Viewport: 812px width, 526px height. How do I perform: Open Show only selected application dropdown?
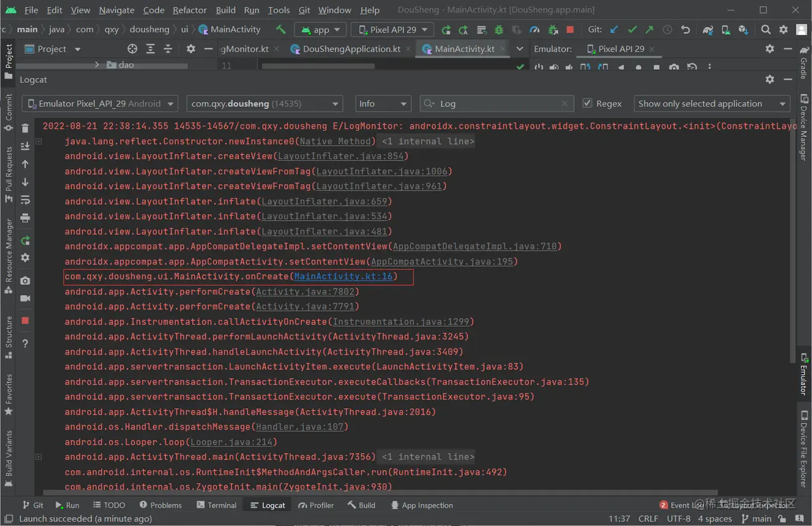711,103
